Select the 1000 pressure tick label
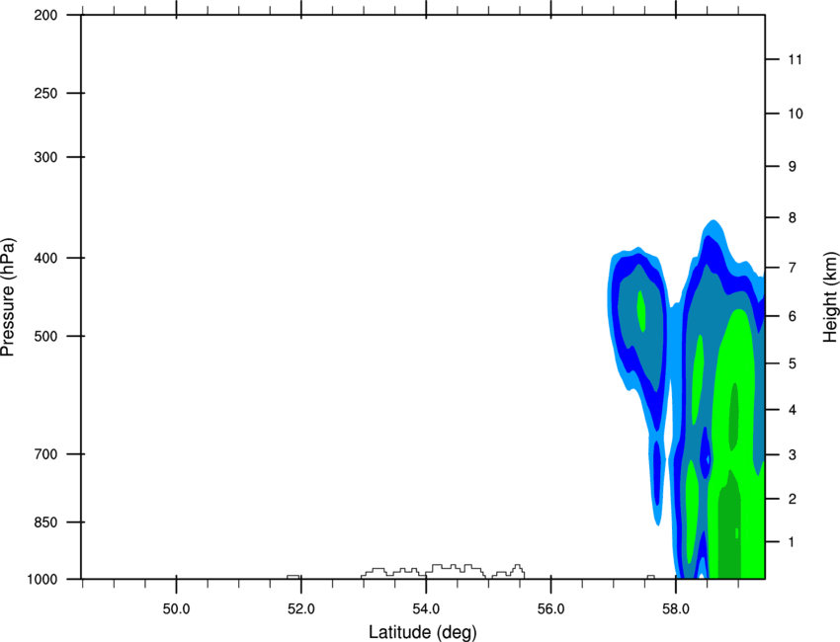The image size is (840, 642). click(42, 580)
